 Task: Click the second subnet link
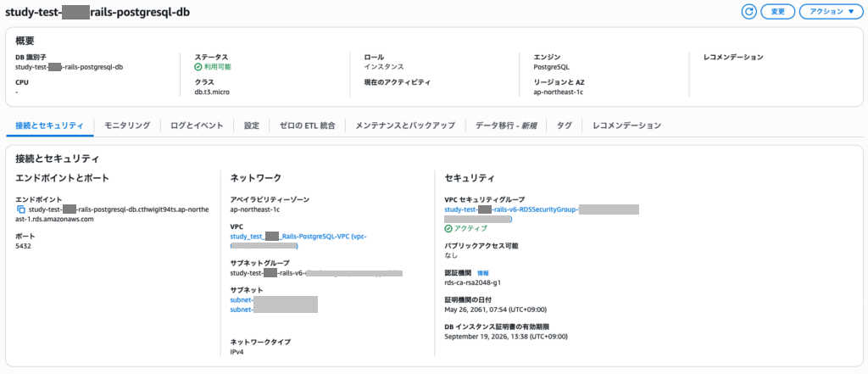[x=242, y=310]
